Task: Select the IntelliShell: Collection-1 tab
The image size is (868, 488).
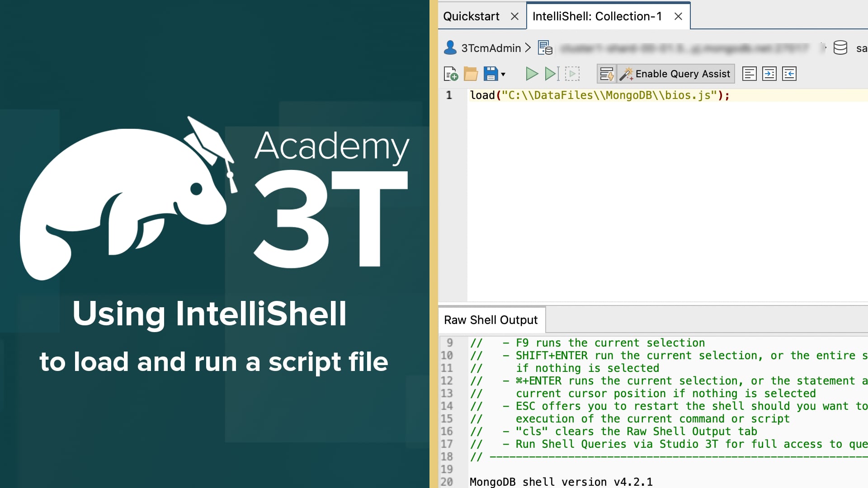Action: (x=597, y=16)
